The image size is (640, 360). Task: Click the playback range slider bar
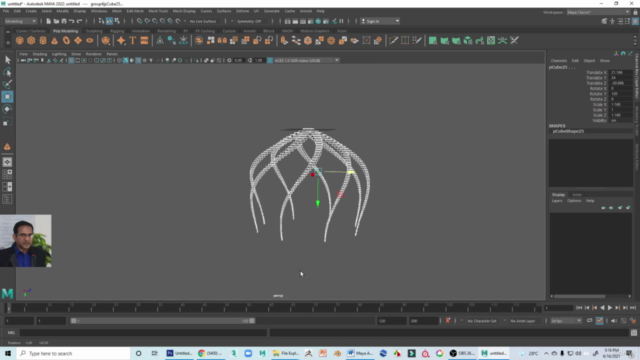click(x=162, y=321)
